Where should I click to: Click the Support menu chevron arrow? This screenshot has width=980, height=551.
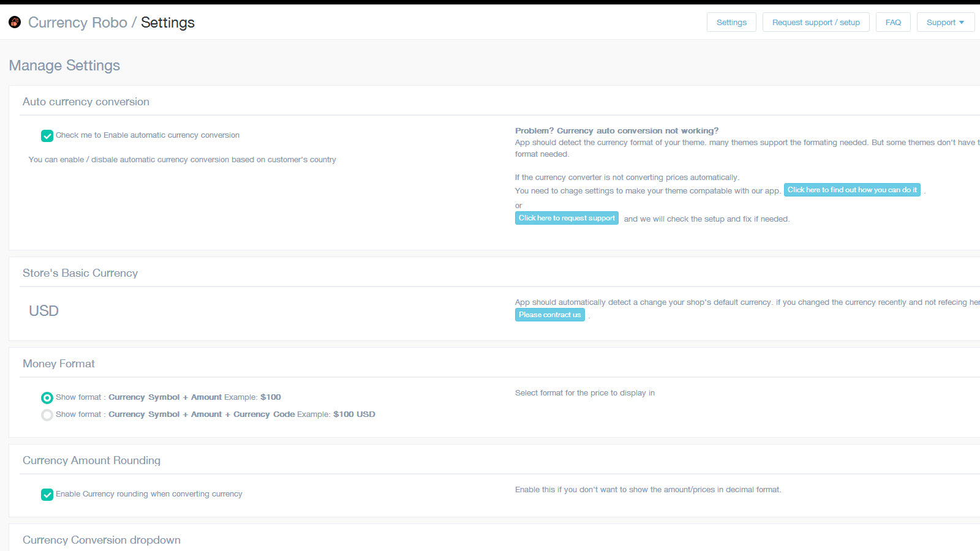point(962,22)
